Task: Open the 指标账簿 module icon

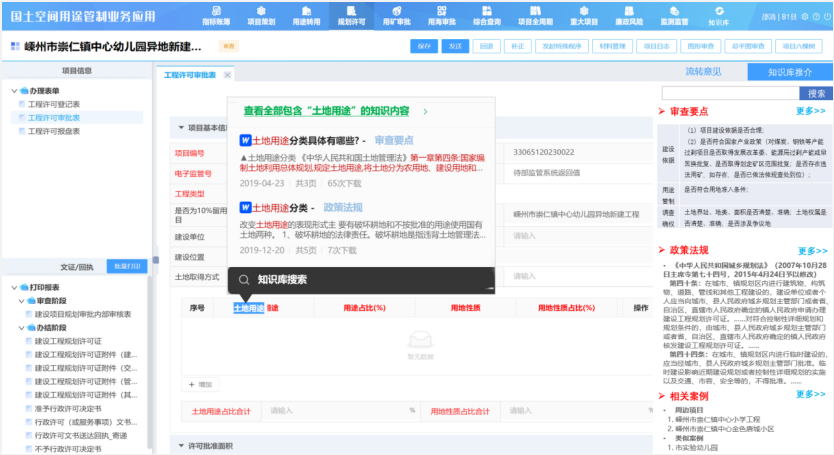Action: pyautogui.click(x=215, y=15)
